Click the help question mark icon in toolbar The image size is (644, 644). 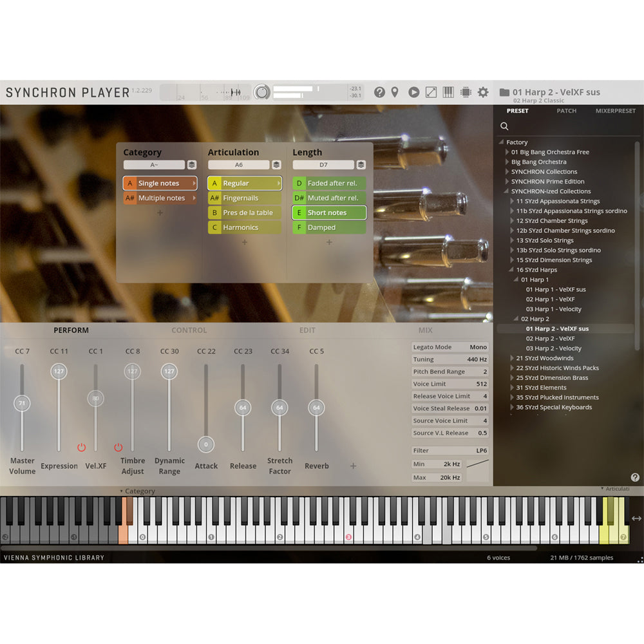pos(379,92)
